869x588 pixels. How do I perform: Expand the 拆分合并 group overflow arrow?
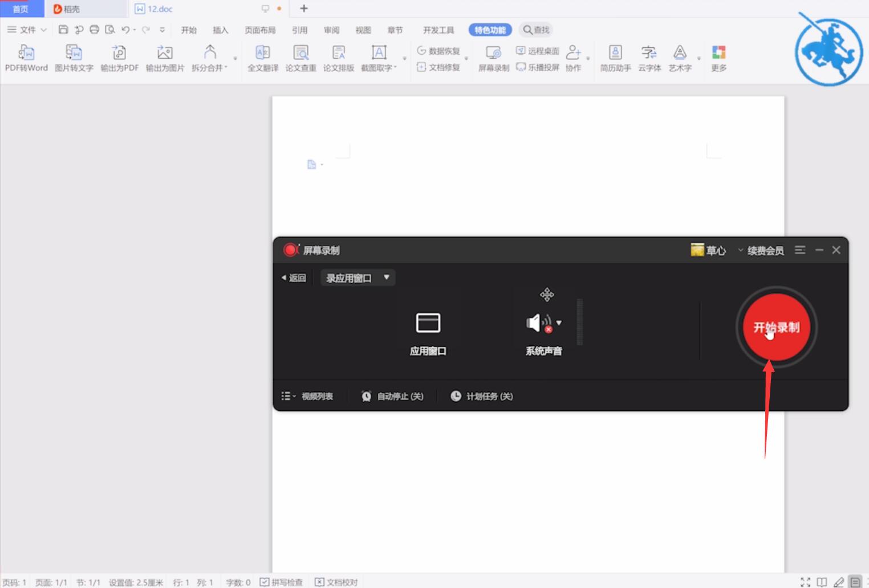coord(235,59)
